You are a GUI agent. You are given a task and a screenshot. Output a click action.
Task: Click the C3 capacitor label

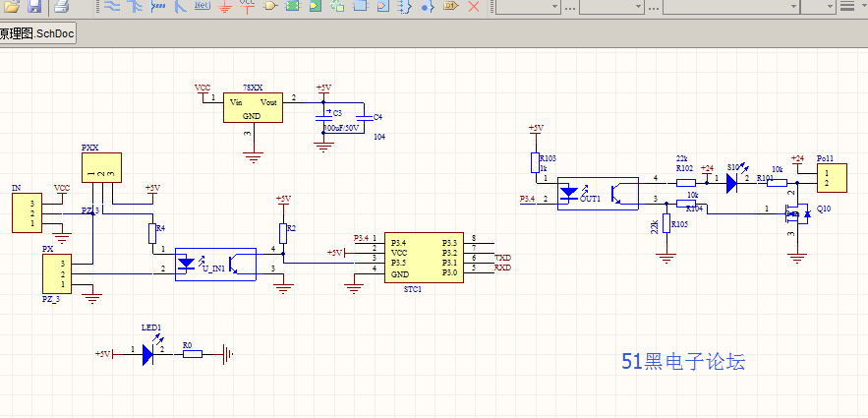pyautogui.click(x=338, y=112)
